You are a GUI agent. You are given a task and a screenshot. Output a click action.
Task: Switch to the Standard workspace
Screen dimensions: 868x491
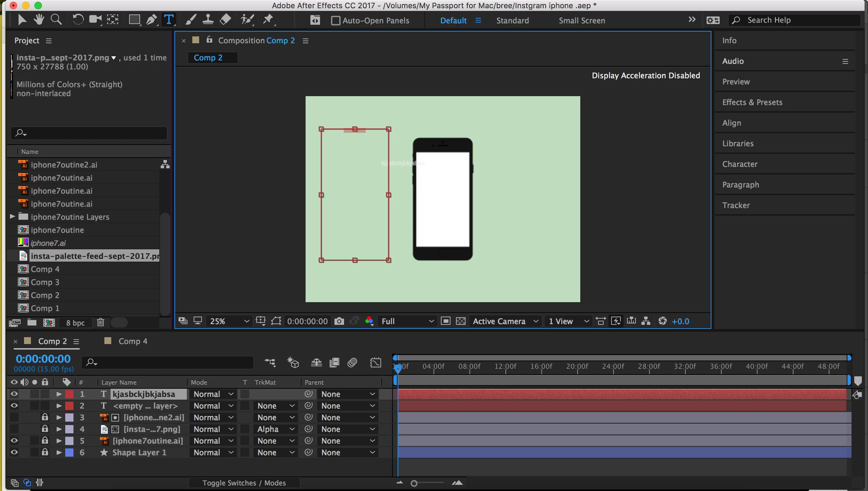tap(512, 21)
